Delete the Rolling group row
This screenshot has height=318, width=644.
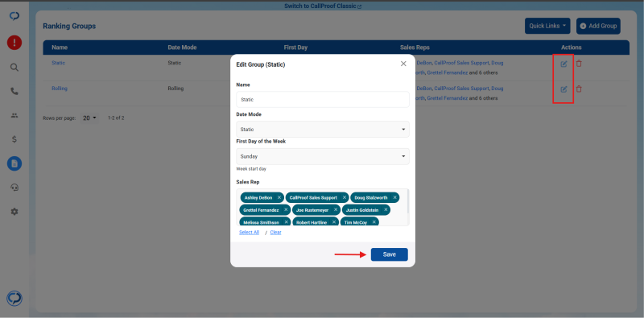click(579, 89)
